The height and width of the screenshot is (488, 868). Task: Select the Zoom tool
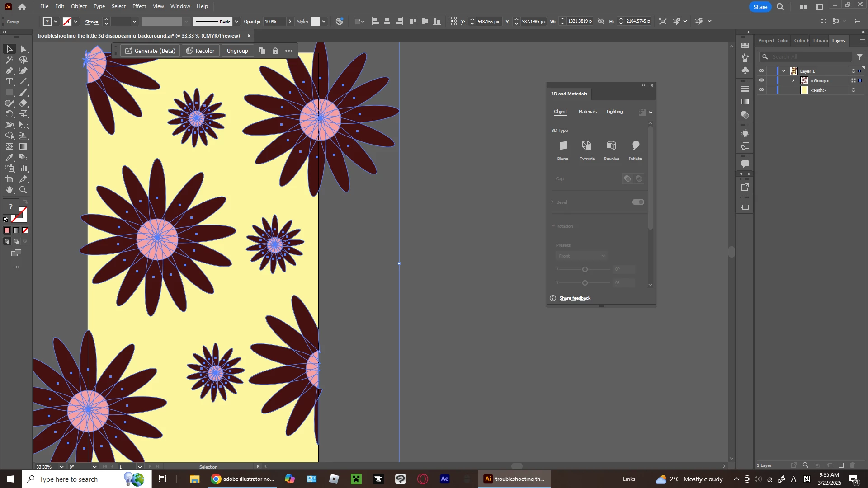click(23, 190)
